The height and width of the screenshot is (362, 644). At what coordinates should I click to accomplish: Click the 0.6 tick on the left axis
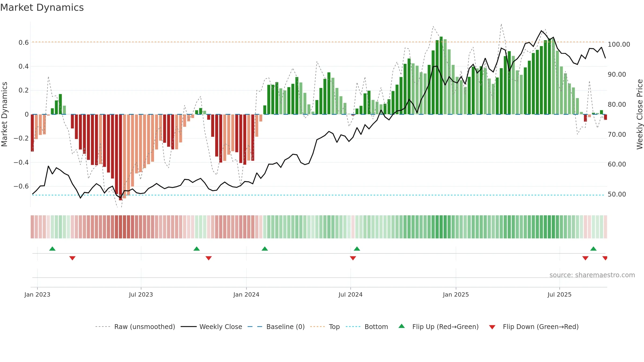(24, 42)
